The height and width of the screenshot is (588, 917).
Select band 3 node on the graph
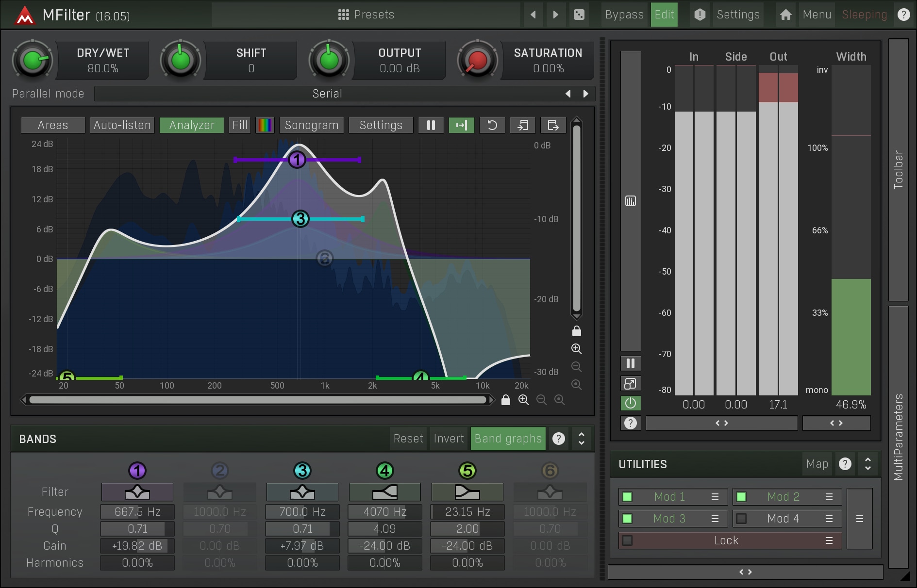[x=300, y=219]
